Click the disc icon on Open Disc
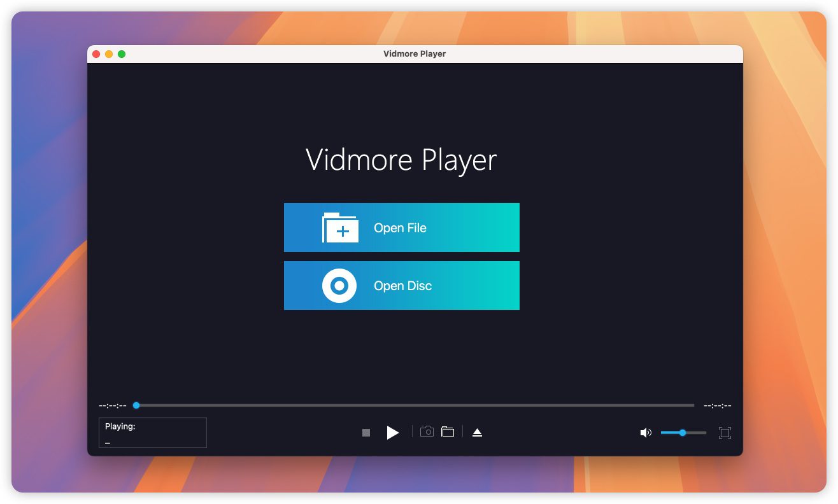 pyautogui.click(x=339, y=286)
